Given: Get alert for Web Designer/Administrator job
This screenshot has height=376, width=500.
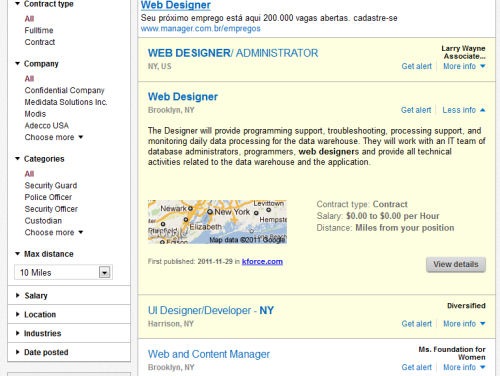Looking at the screenshot, I should [416, 66].
